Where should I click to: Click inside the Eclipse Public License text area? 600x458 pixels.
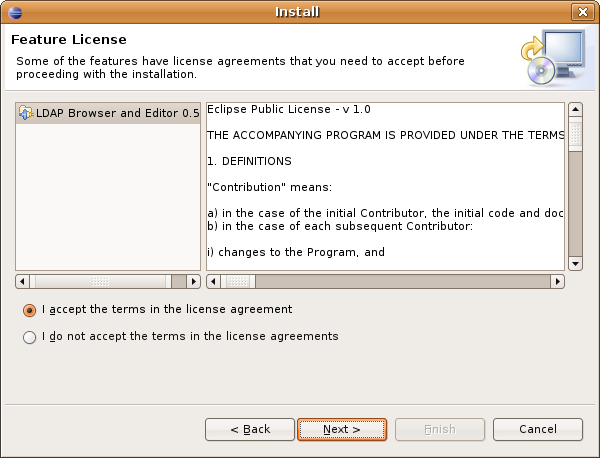click(x=385, y=186)
